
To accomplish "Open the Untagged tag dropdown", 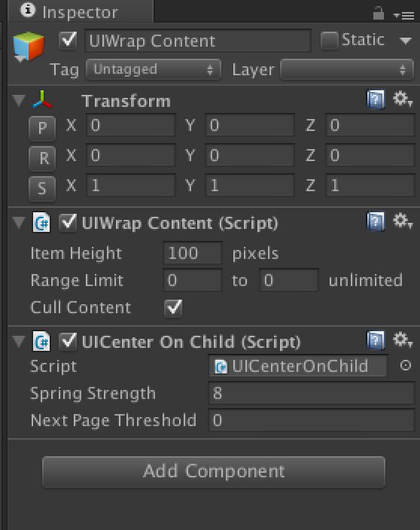I will pyautogui.click(x=154, y=69).
